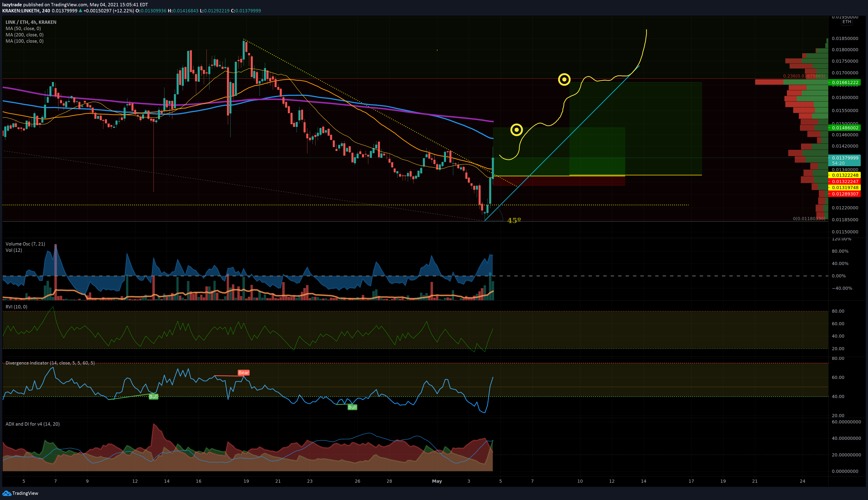Click the 0.236(0.01675665) Fibonacci label
The width and height of the screenshot is (868, 500).
(804, 76)
